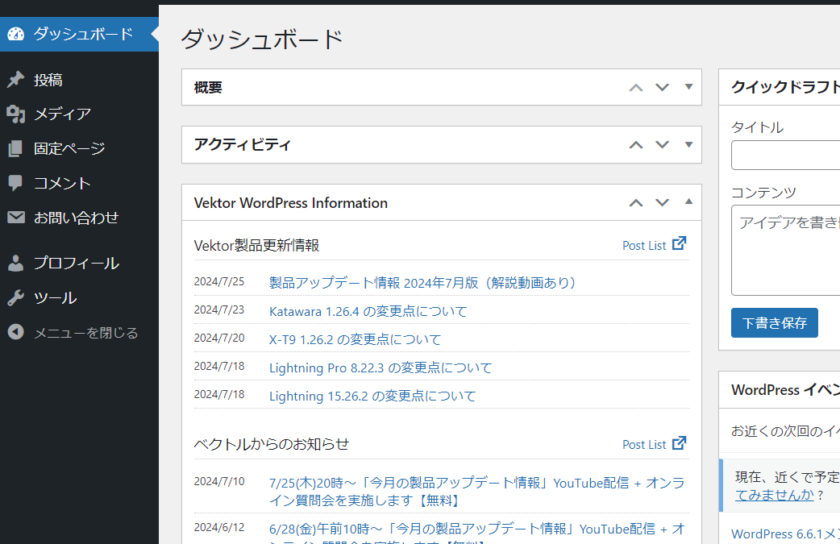
Task: Click the クイックドラフト panel heading
Action: click(x=785, y=87)
